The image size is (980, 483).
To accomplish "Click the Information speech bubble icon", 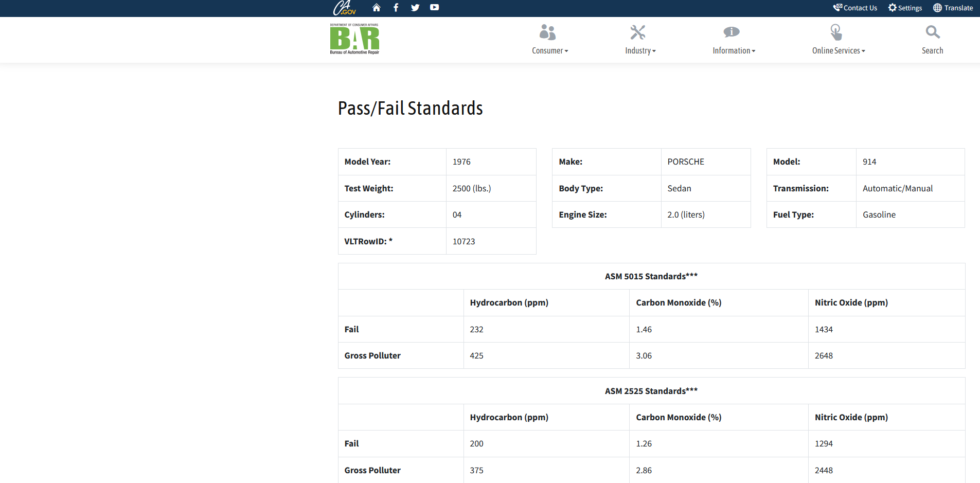I will 731,32.
